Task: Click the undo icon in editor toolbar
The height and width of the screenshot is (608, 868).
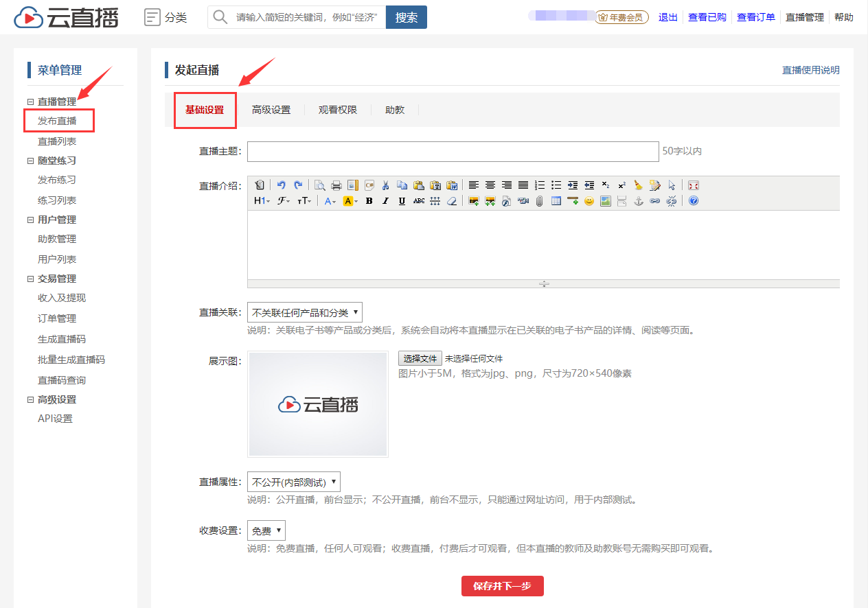Action: coord(282,185)
